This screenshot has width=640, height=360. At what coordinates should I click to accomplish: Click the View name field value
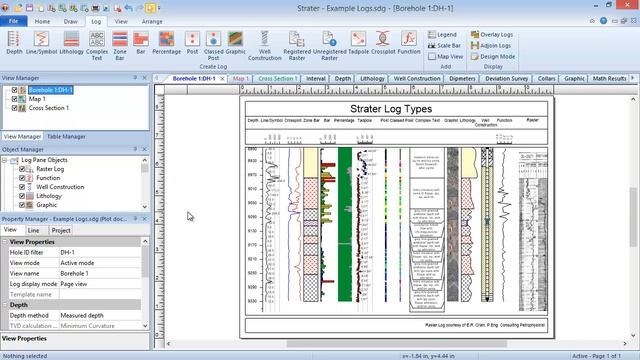[x=100, y=273]
